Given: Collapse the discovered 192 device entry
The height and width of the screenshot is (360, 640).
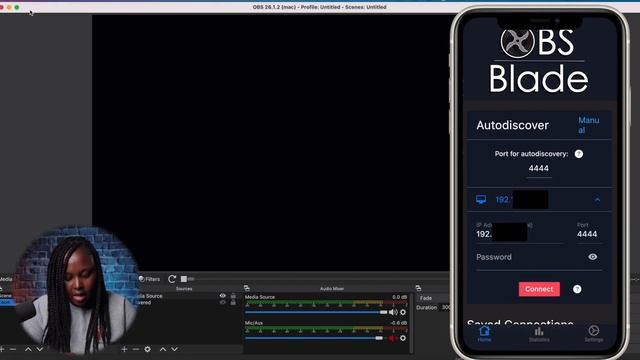Looking at the screenshot, I should [x=597, y=200].
